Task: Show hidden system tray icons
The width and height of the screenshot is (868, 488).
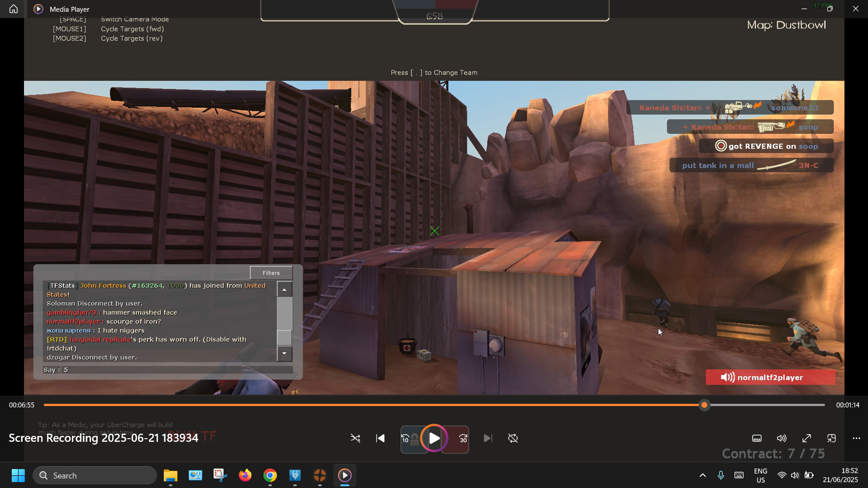Action: (702, 475)
